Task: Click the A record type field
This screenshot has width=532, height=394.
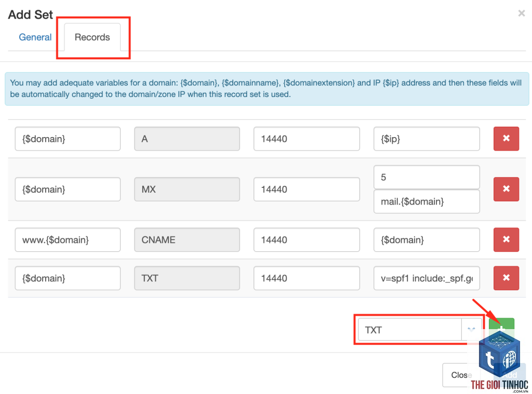Action: pos(187,139)
